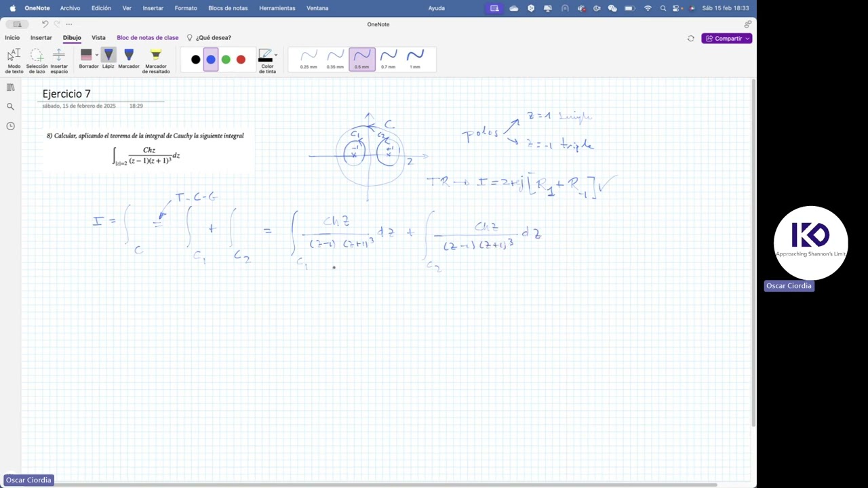The height and width of the screenshot is (488, 868).
Task: Undo the last action
Action: pyautogui.click(x=45, y=24)
